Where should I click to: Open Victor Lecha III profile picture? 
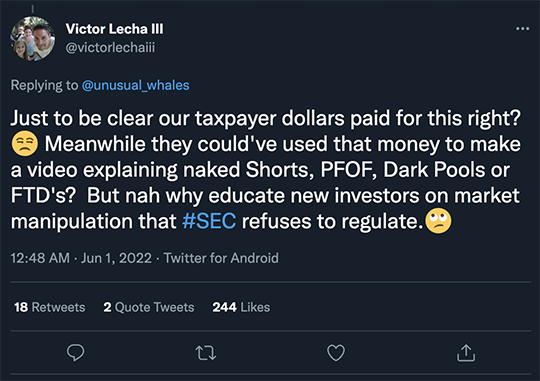click(x=33, y=39)
